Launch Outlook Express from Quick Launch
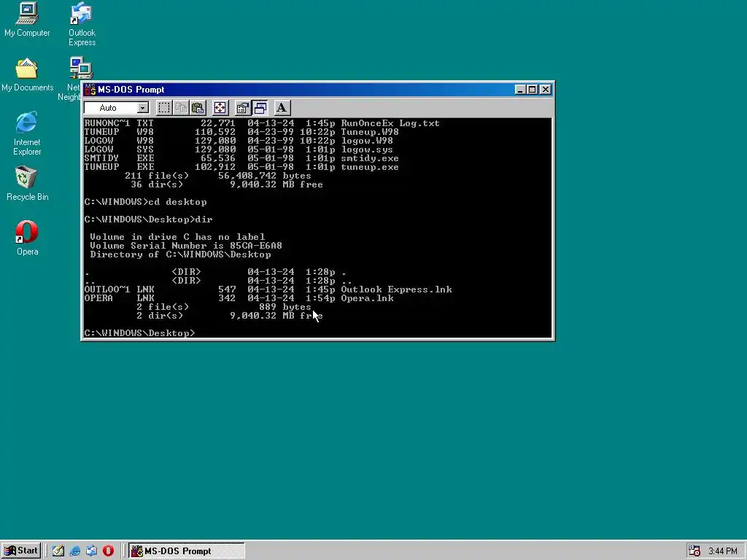747x560 pixels. [x=91, y=551]
